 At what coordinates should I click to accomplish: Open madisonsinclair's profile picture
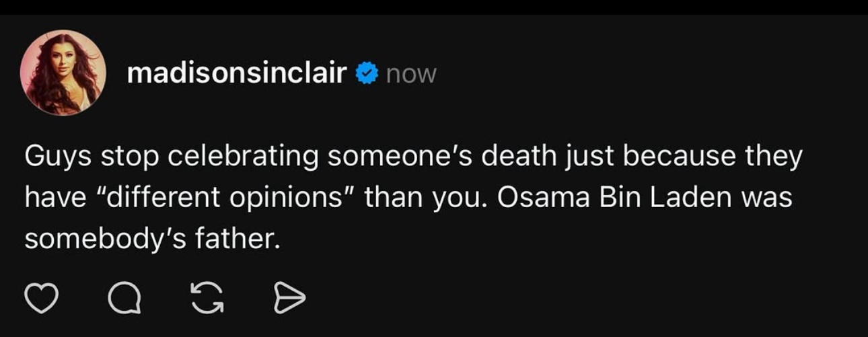(x=63, y=73)
